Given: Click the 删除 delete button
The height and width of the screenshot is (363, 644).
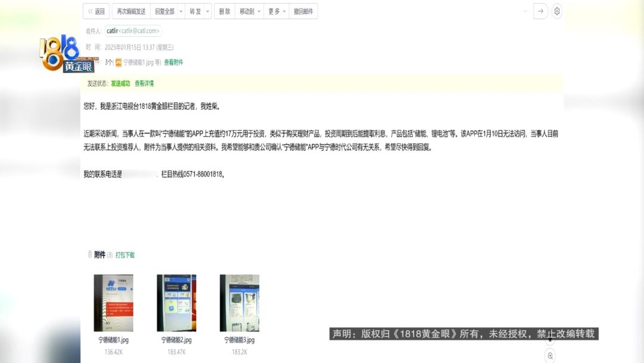Looking at the screenshot, I should [225, 11].
